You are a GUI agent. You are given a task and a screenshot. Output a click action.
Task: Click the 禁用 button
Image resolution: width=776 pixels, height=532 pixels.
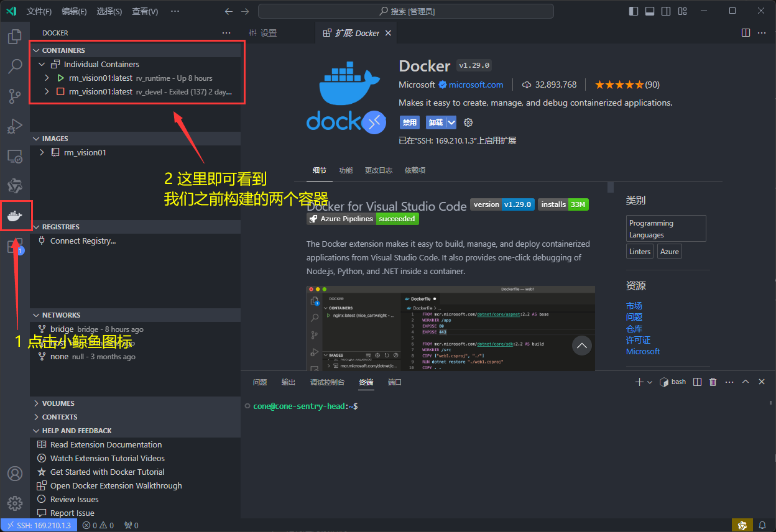pos(409,122)
